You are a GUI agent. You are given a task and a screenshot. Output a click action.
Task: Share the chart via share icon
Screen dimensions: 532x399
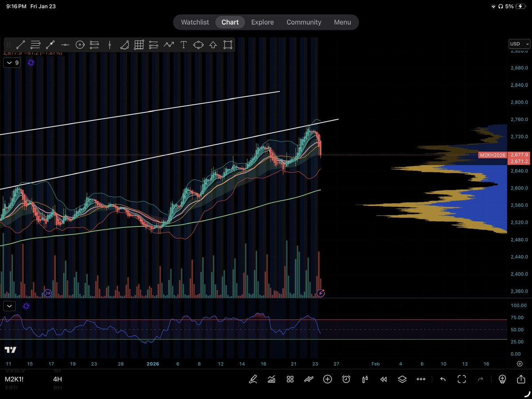pos(521,379)
